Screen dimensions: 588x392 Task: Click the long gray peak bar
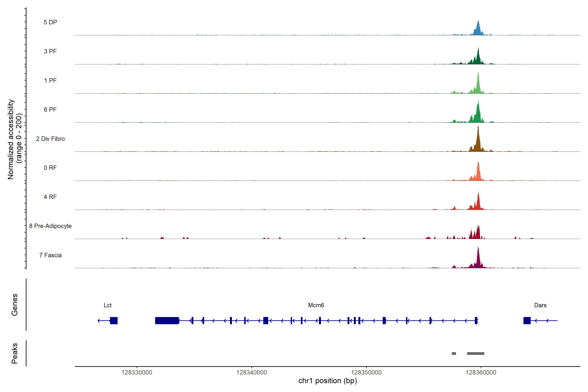475,353
